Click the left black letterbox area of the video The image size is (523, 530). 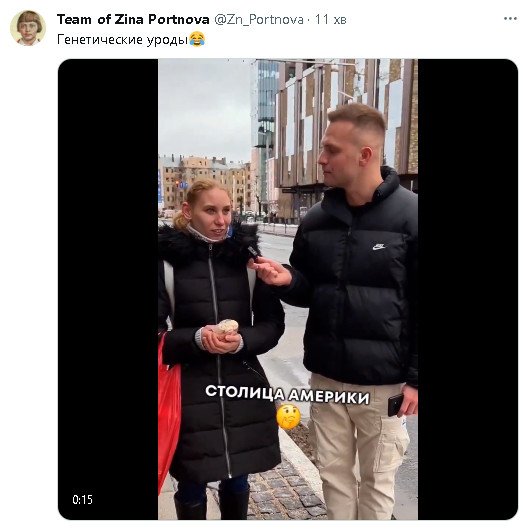pyautogui.click(x=108, y=289)
